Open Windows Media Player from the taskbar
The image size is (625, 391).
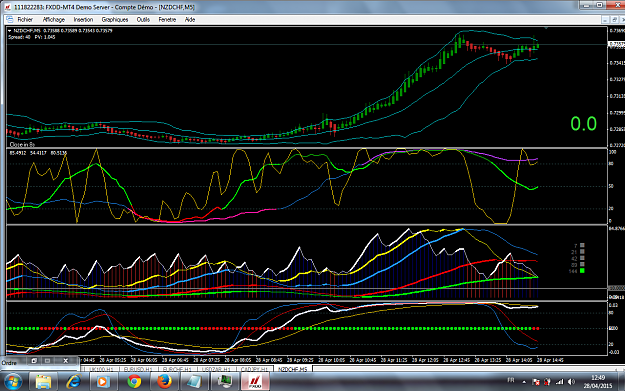(x=103, y=382)
